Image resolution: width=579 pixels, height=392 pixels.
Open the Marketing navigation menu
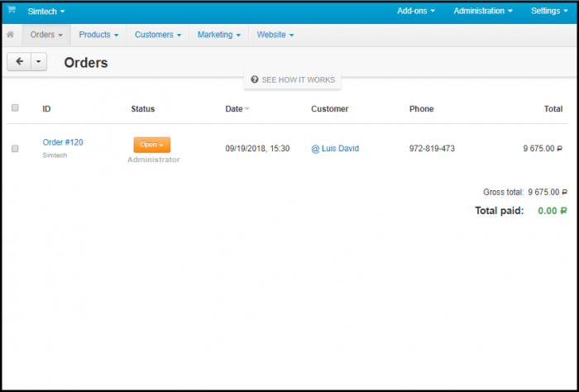coord(219,35)
